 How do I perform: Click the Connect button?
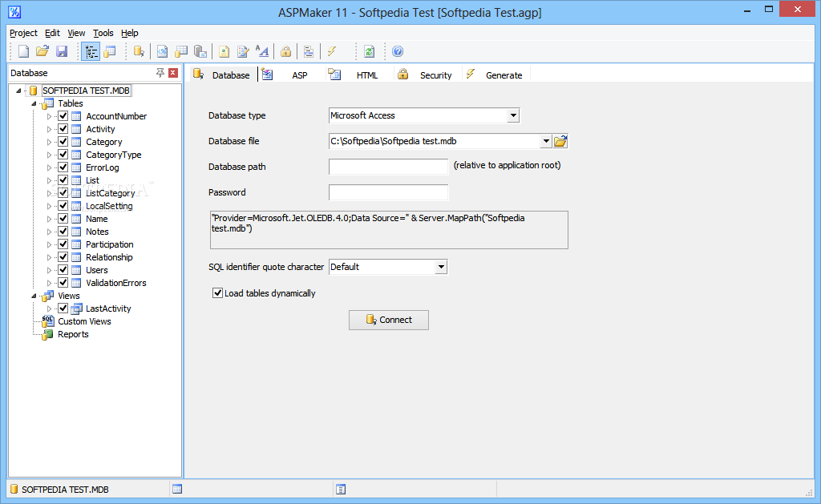point(389,320)
